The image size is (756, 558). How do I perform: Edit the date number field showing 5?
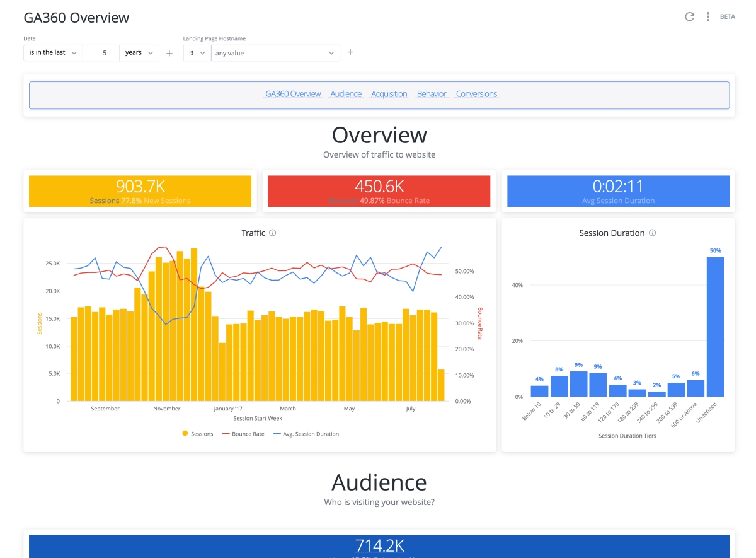pyautogui.click(x=101, y=53)
